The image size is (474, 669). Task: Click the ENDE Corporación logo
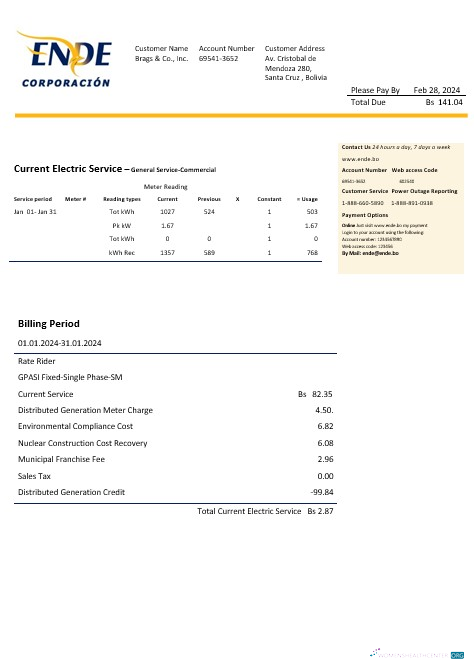(64, 59)
